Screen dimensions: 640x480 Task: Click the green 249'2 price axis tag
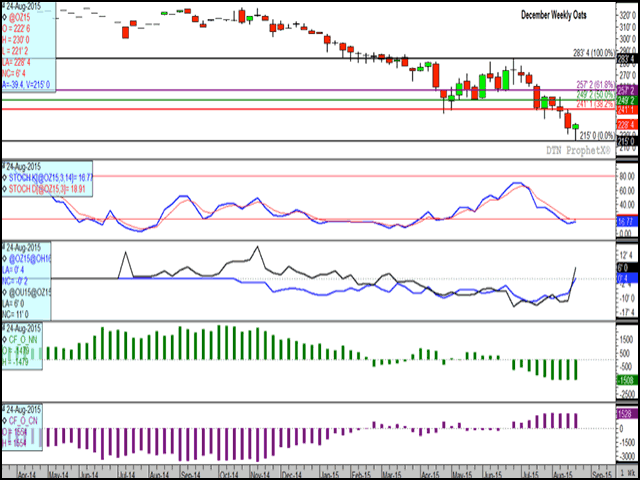point(627,100)
